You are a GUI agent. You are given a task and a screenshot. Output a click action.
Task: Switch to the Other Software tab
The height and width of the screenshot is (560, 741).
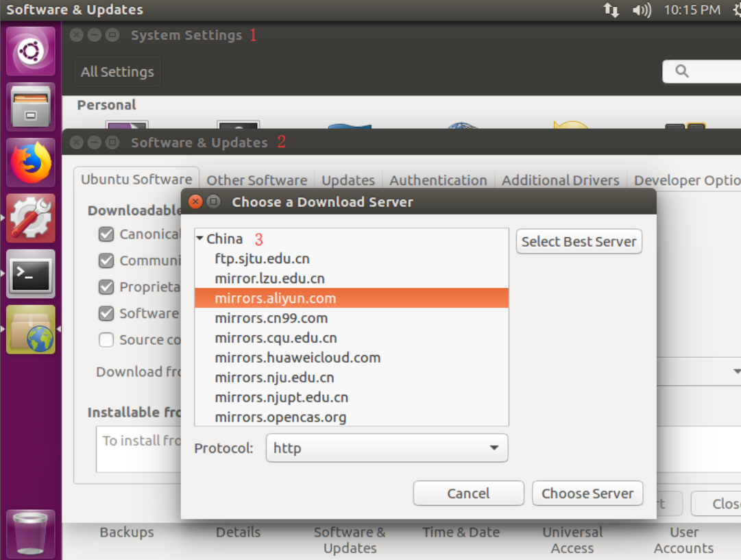[256, 180]
